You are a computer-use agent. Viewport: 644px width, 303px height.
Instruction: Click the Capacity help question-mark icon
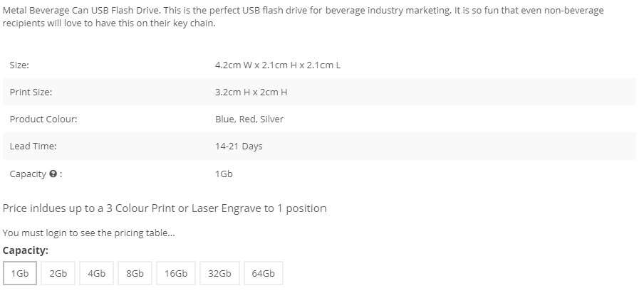[53, 174]
